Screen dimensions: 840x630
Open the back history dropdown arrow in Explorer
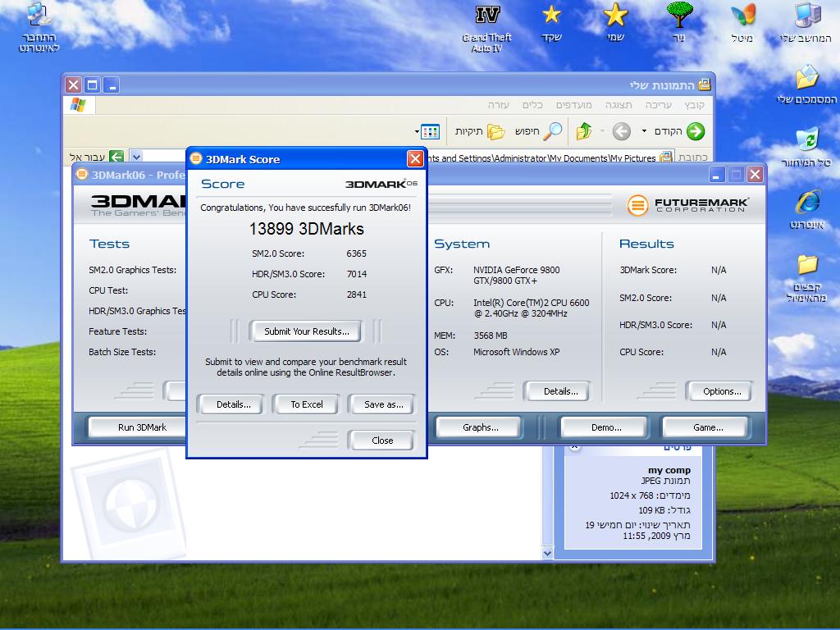tap(602, 131)
